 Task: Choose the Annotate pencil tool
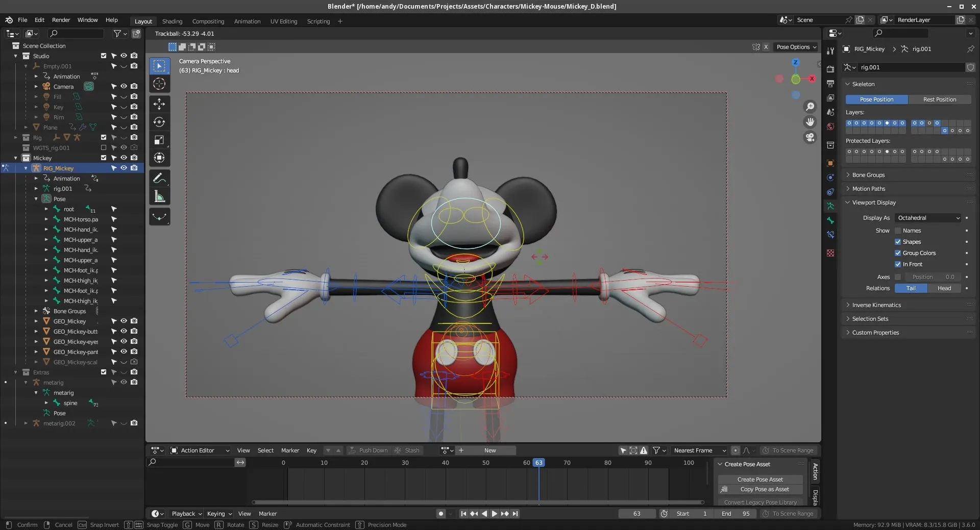point(159,178)
